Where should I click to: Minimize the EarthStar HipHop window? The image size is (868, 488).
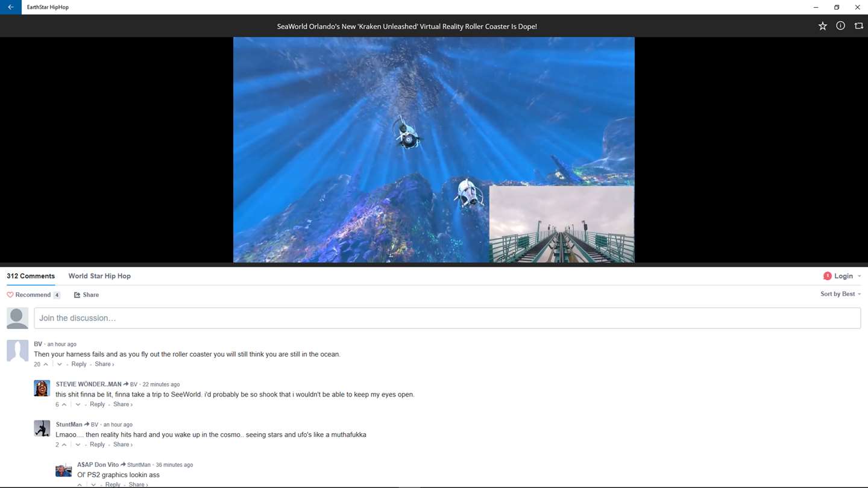coord(816,7)
